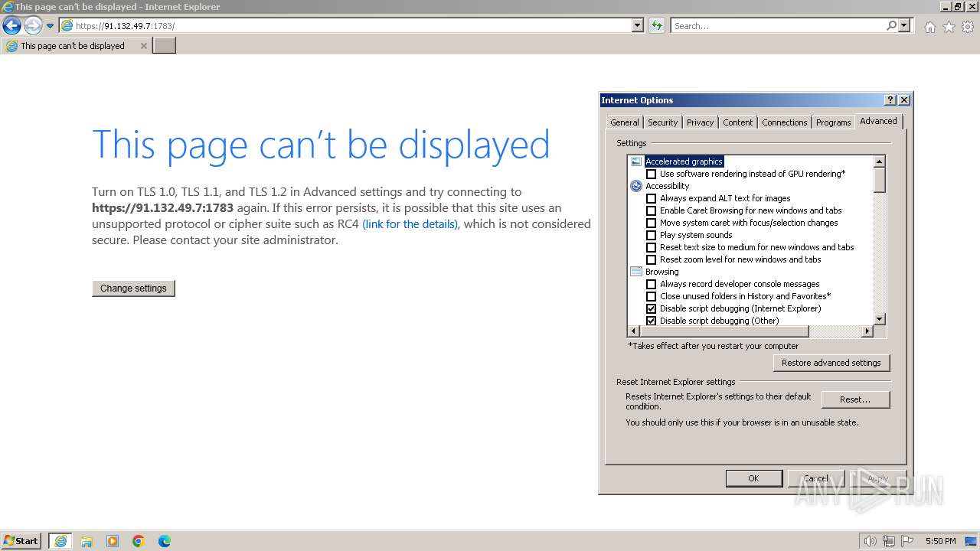Click the Reset... button
This screenshot has width=980, height=551.
pyautogui.click(x=855, y=399)
